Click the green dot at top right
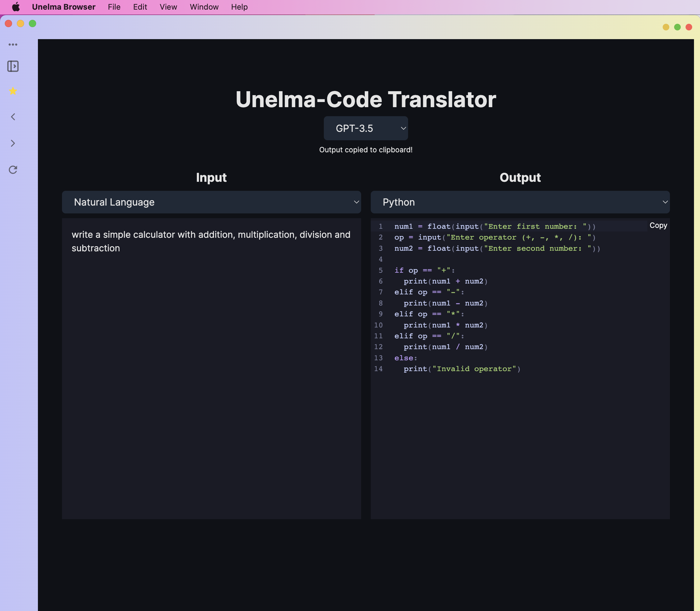This screenshot has width=700, height=611. pyautogui.click(x=677, y=27)
